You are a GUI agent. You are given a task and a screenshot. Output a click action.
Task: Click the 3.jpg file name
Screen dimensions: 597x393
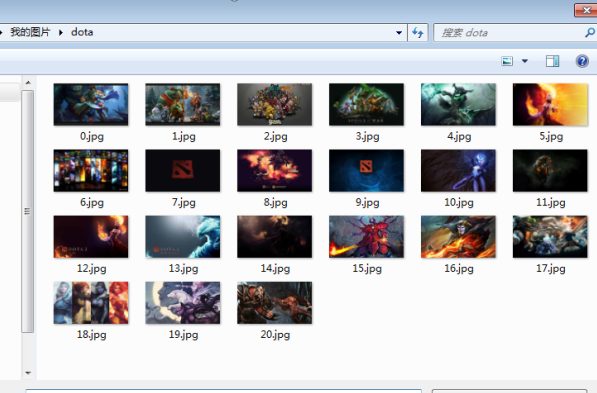click(367, 136)
